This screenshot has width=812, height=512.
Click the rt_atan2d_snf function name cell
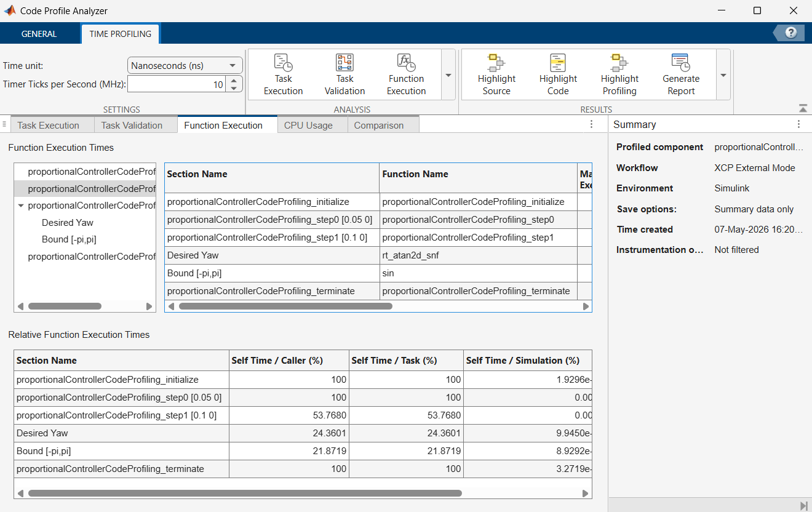[x=478, y=255]
